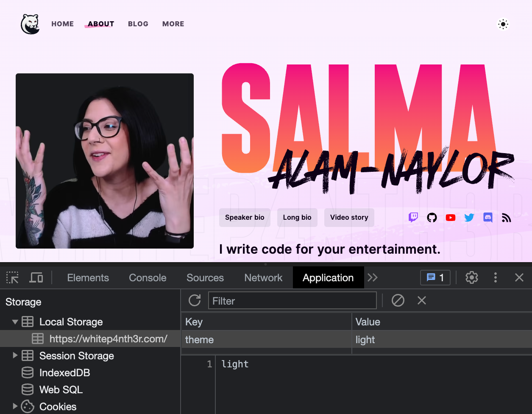The image size is (532, 414).
Task: Collapse the Local Storage section
Action: pos(15,322)
